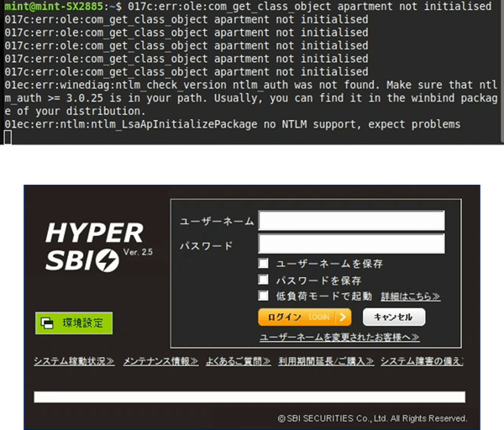This screenshot has height=430, width=504.
Task: Click the terminal prompt mint@mint-SX2885
Action: point(54,6)
